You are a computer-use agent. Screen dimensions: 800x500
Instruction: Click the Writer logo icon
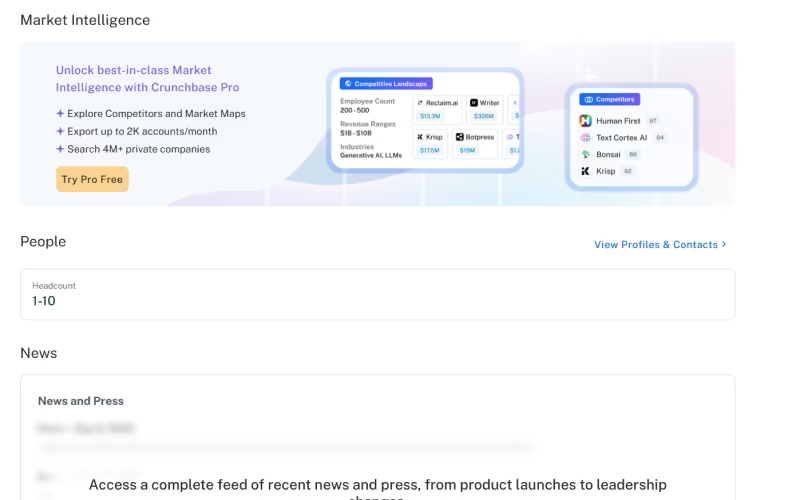tap(473, 103)
